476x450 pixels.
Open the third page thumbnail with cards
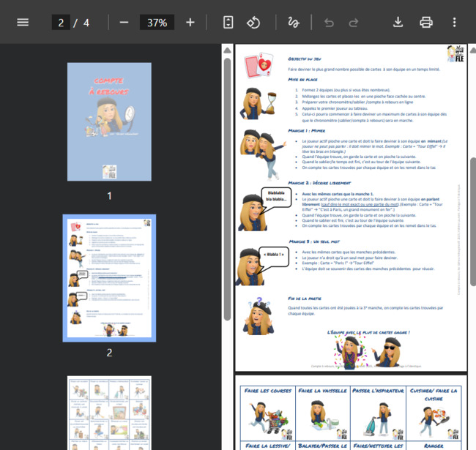click(109, 413)
